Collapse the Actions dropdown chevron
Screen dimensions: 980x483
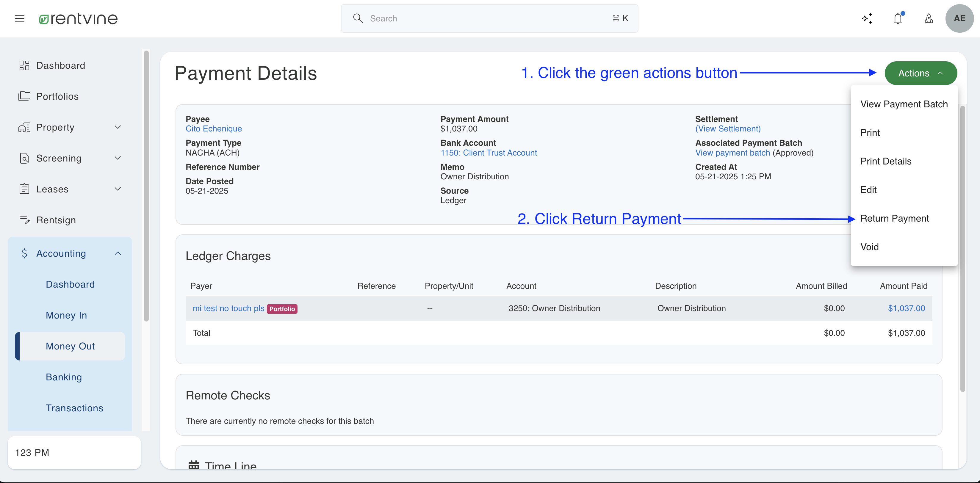click(x=940, y=73)
